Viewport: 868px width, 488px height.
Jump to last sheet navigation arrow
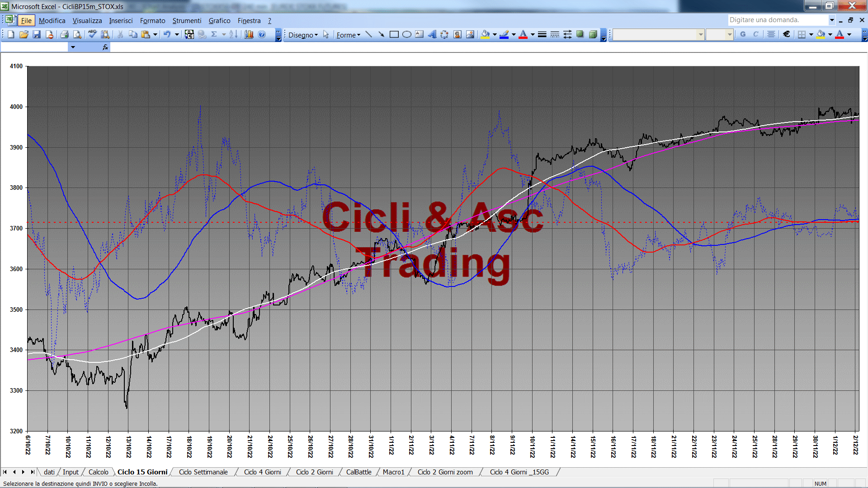(32, 472)
